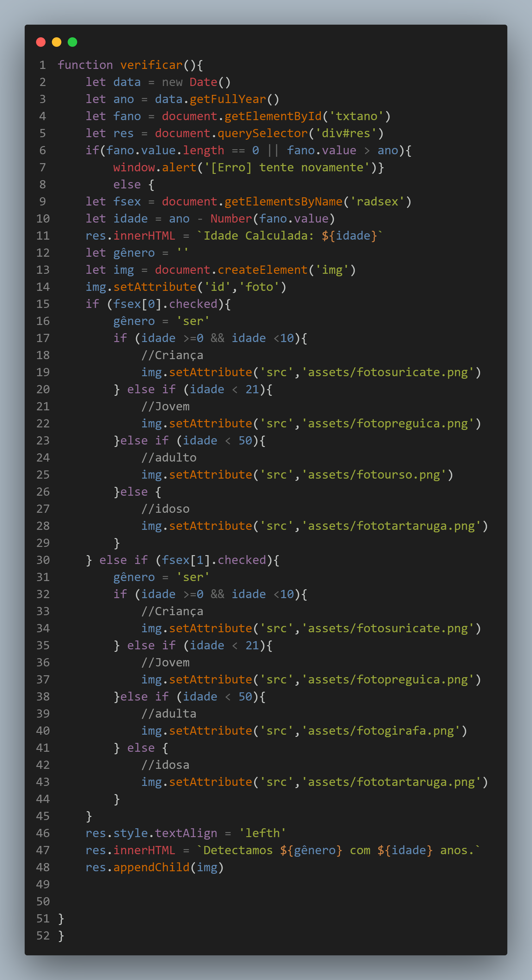
Task: Click line number 52 in the gutter
Action: (43, 935)
